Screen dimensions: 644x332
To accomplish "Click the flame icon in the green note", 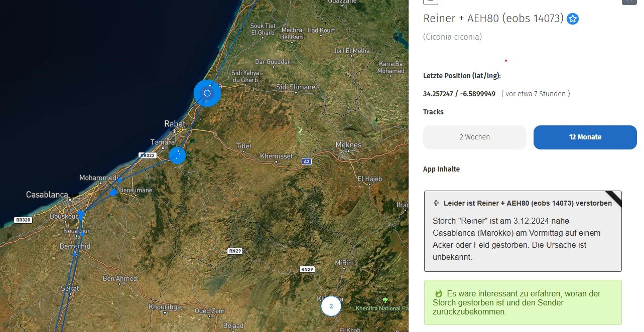I will click(x=439, y=293).
